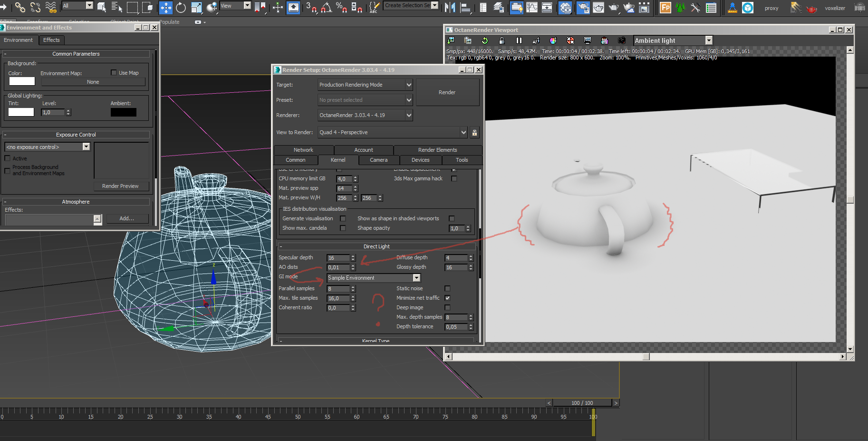
Task: Open the Material Editor
Action: (565, 7)
